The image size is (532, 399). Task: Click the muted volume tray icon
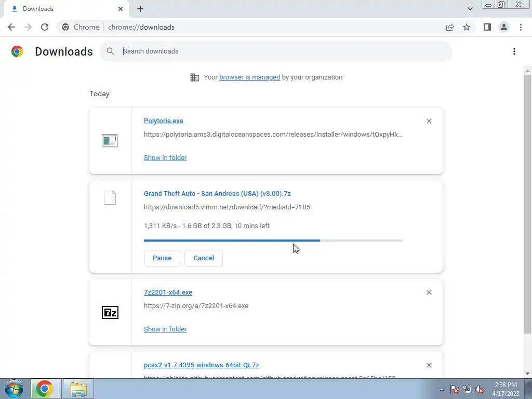(x=480, y=389)
